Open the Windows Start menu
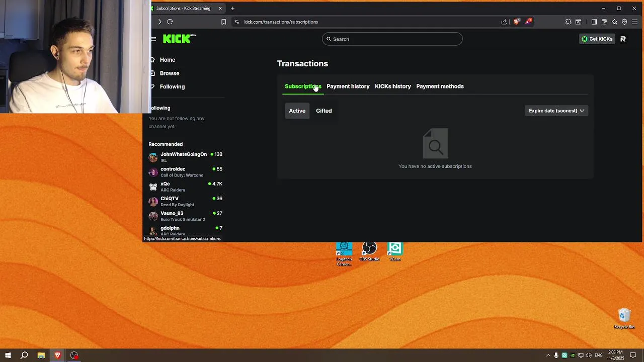The width and height of the screenshot is (644, 362). click(x=8, y=355)
